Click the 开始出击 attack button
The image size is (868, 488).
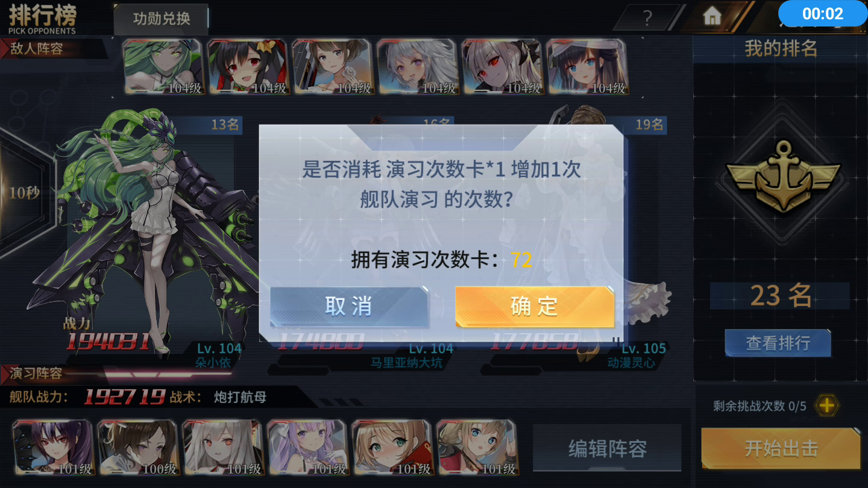tap(781, 449)
